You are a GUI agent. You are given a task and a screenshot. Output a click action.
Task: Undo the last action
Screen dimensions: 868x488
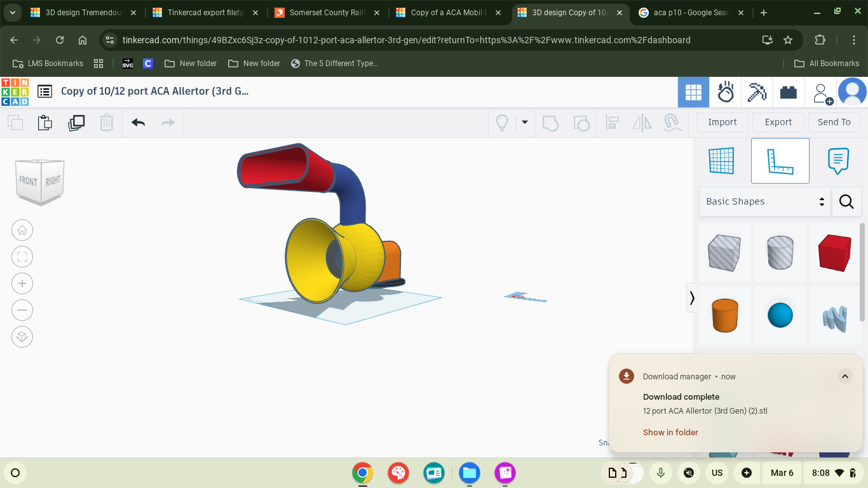point(138,122)
